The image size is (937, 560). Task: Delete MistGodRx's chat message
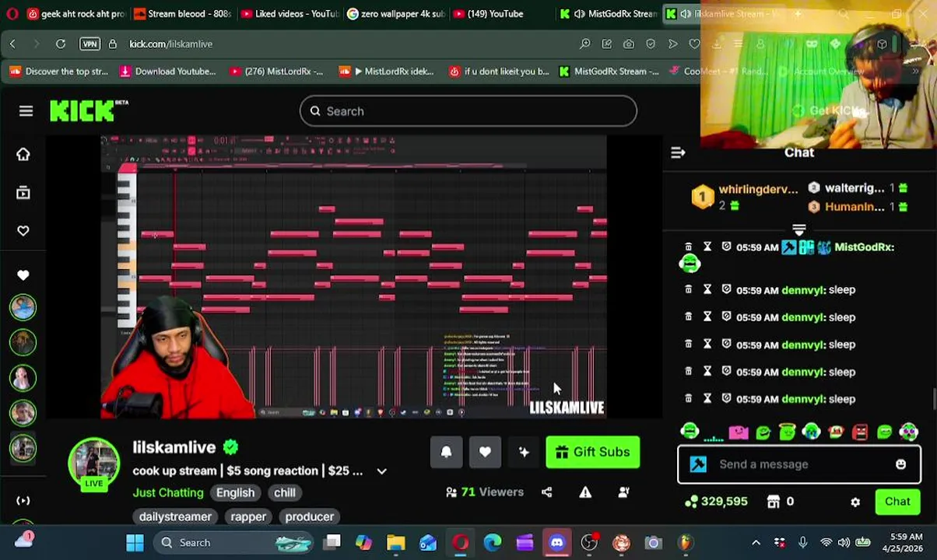[x=688, y=247]
